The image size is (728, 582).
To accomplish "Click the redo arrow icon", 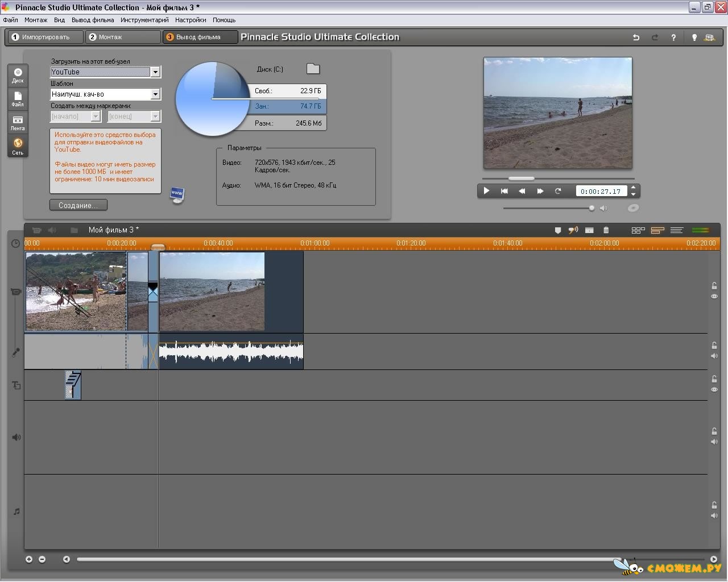I will (655, 38).
